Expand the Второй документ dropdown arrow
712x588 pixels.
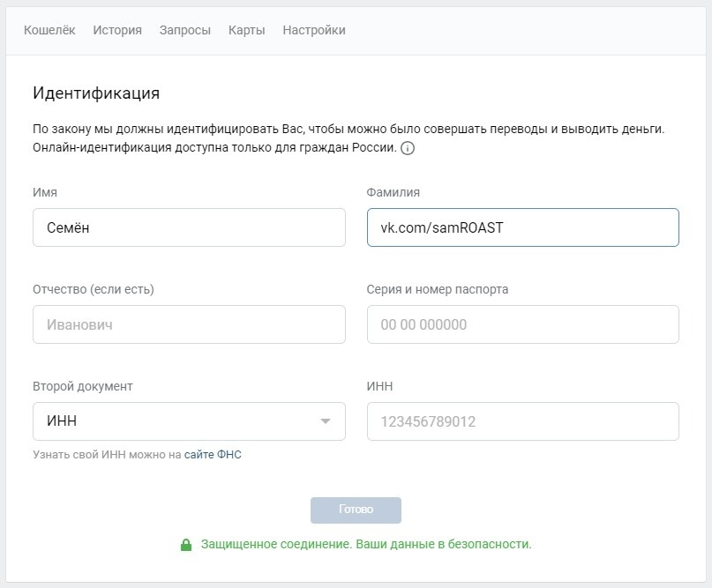pyautogui.click(x=326, y=421)
